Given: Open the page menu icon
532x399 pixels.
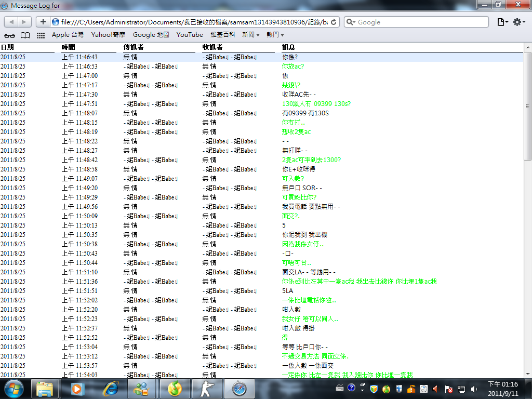Looking at the screenshot, I should point(502,22).
